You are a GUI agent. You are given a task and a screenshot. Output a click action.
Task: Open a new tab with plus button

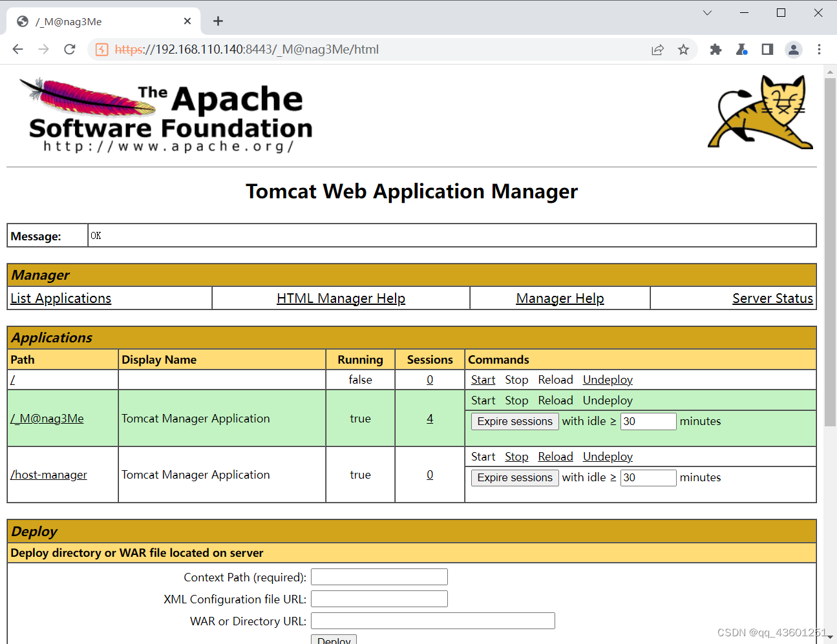(x=218, y=21)
